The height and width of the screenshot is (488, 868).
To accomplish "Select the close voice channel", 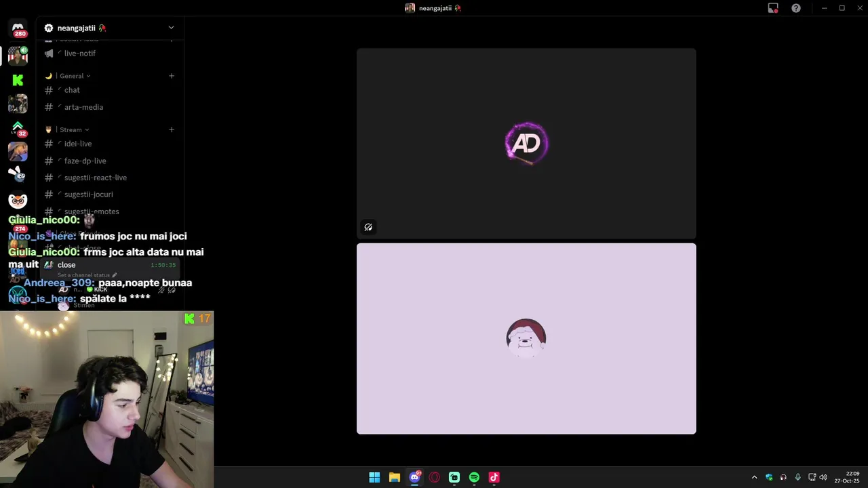I will (x=108, y=265).
